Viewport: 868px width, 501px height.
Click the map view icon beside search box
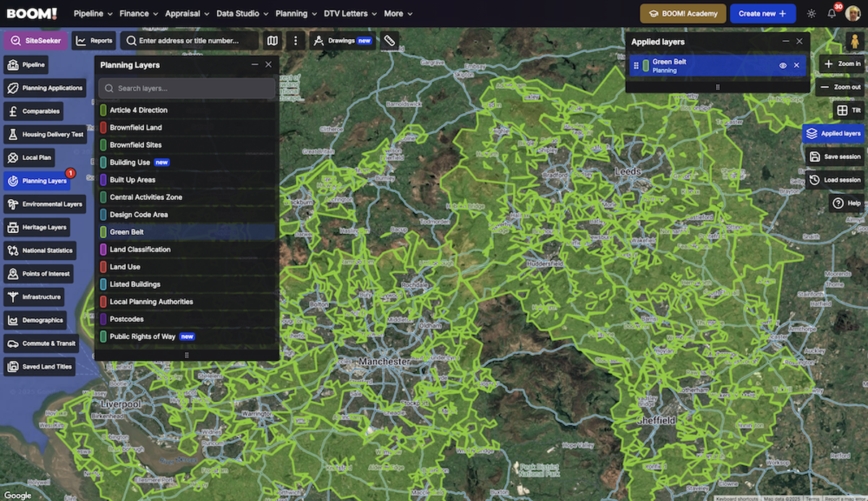pos(272,41)
